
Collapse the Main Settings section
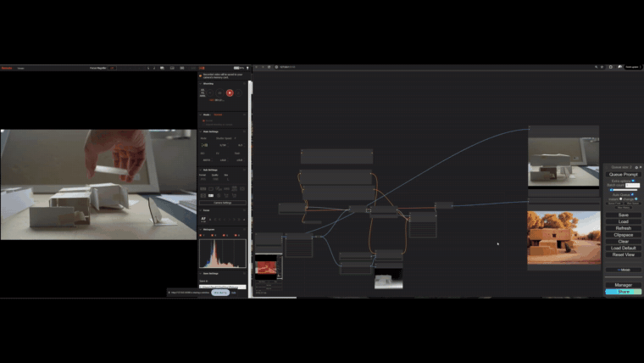point(201,131)
